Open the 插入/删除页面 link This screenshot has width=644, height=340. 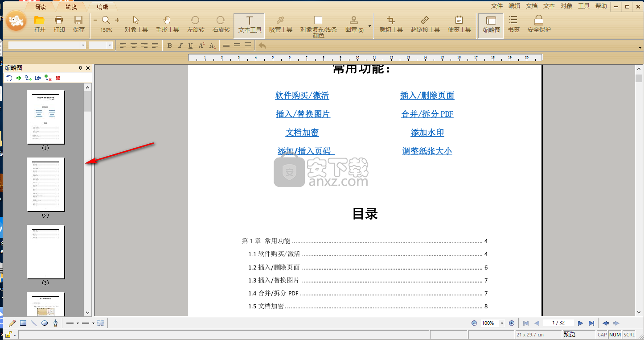point(427,95)
